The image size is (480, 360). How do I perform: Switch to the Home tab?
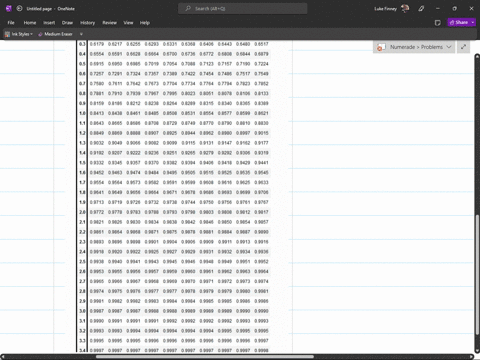(x=30, y=23)
